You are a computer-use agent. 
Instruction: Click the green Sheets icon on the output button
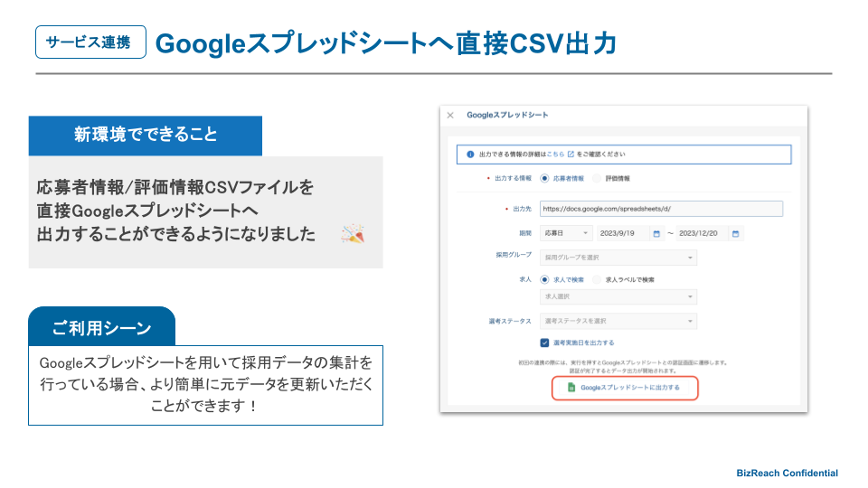571,388
